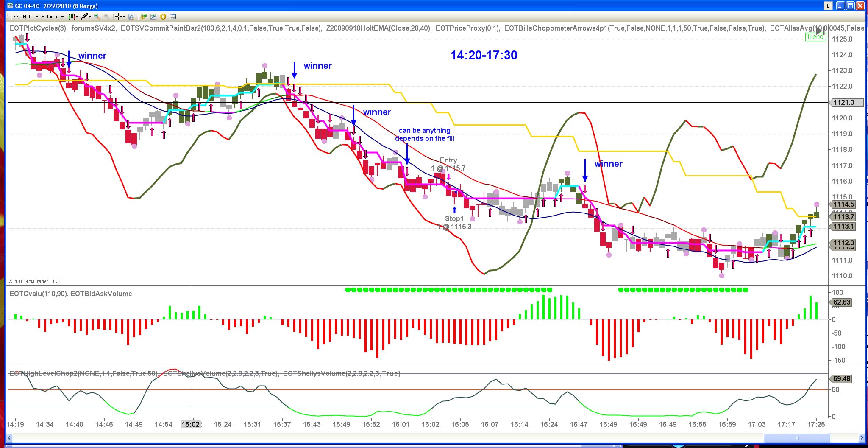Image resolution: width=868 pixels, height=448 pixels.
Task: Click the 17:25 time axis label
Action: pyautogui.click(x=816, y=424)
